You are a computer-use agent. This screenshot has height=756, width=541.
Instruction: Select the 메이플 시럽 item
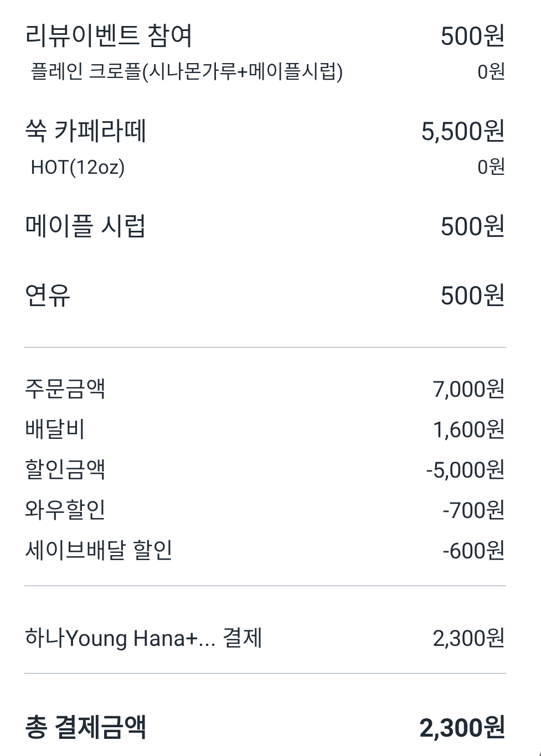coord(85,227)
